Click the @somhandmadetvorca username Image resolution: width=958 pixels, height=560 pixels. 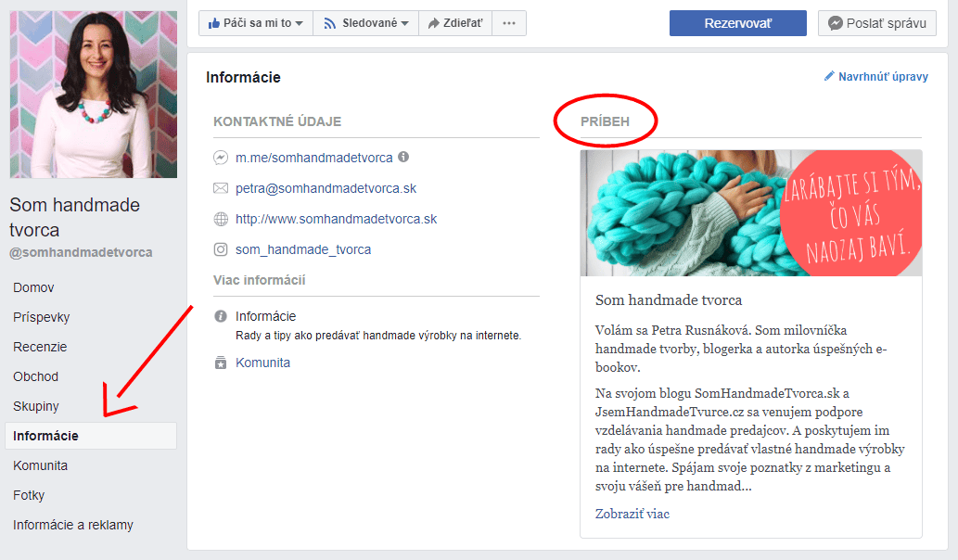81,252
